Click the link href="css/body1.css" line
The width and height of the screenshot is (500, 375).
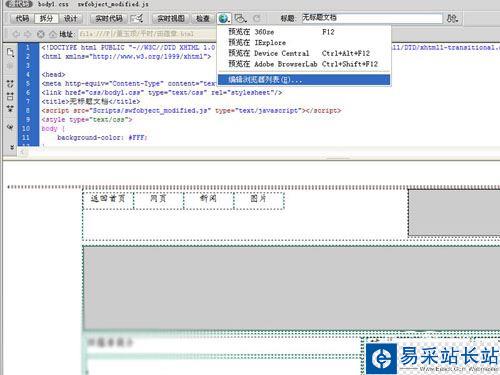(162, 92)
